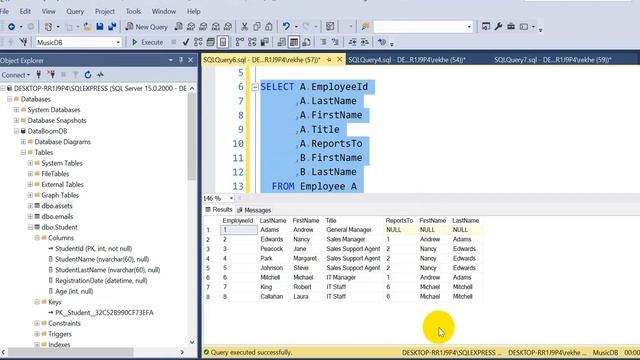640x360 pixels.
Task: Click the Comment Out Selected Lines icon
Action: coord(323,42)
